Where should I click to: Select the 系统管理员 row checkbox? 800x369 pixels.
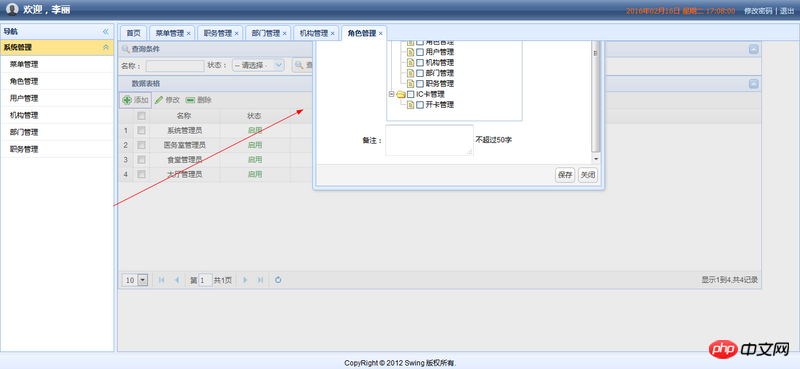pyautogui.click(x=141, y=130)
